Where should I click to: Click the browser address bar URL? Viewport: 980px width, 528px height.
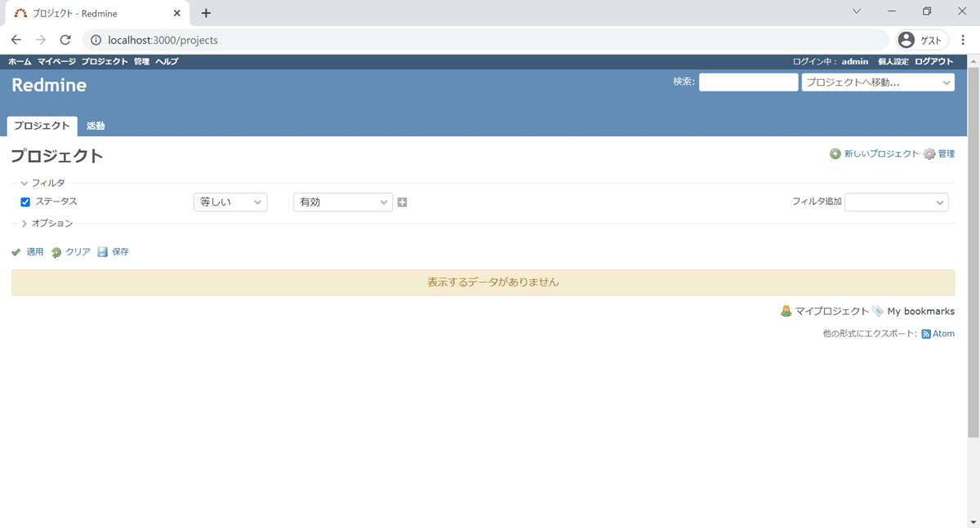pos(163,40)
